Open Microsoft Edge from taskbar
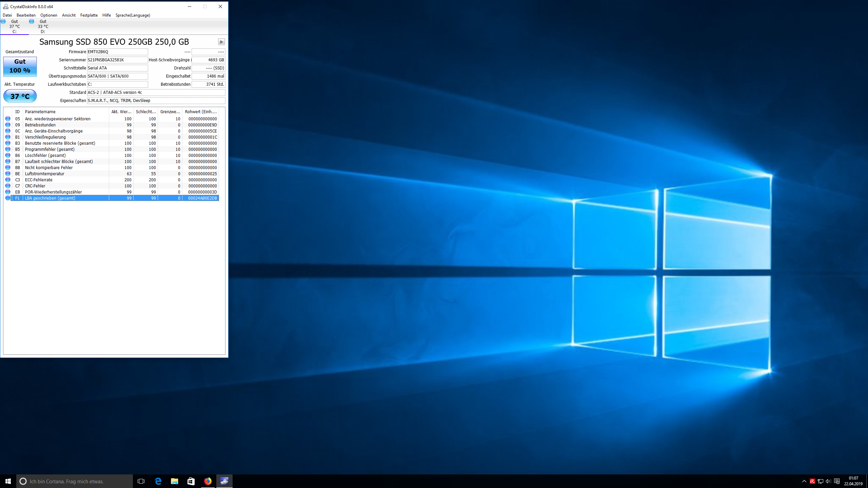Screen dimensions: 868x488 coord(158,481)
